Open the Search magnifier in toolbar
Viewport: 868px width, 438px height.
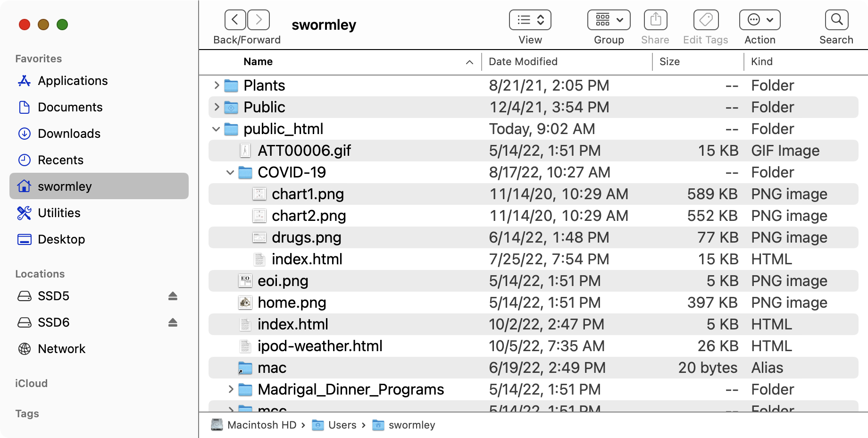[836, 20]
